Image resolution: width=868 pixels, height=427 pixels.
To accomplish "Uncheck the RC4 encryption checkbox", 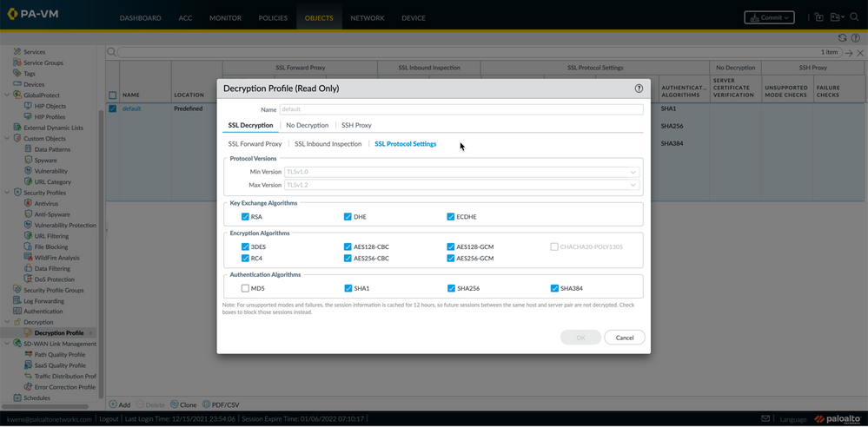I will click(x=245, y=258).
